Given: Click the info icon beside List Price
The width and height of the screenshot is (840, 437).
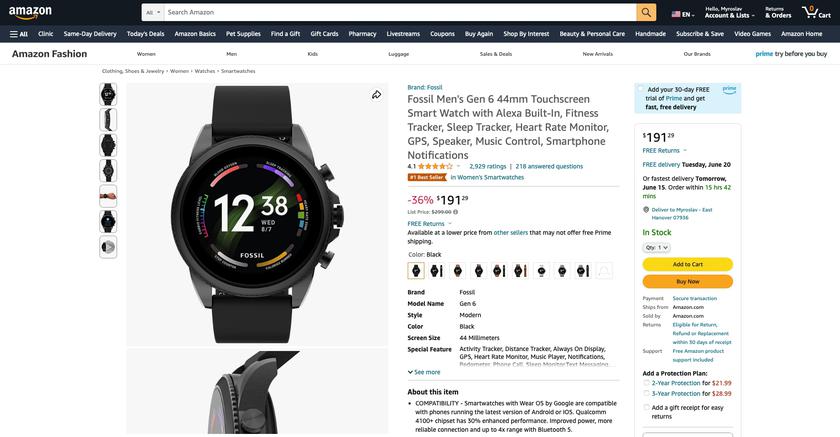Looking at the screenshot, I should click(455, 212).
